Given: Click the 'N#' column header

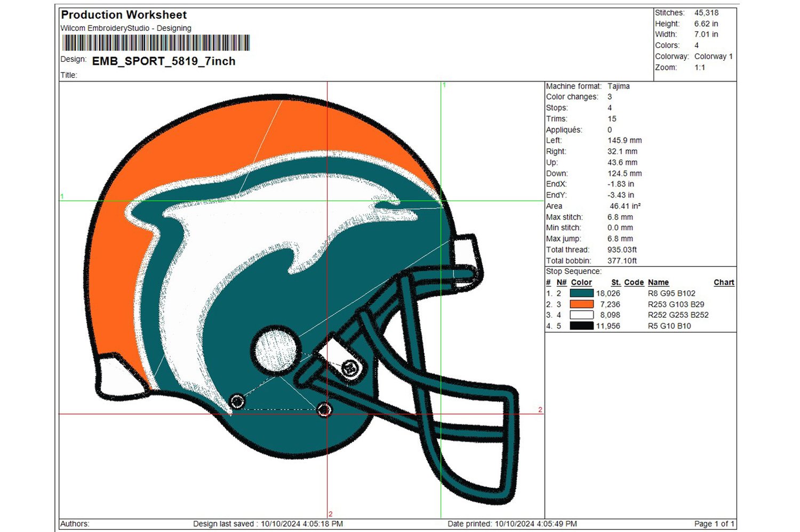Looking at the screenshot, I should [x=562, y=283].
